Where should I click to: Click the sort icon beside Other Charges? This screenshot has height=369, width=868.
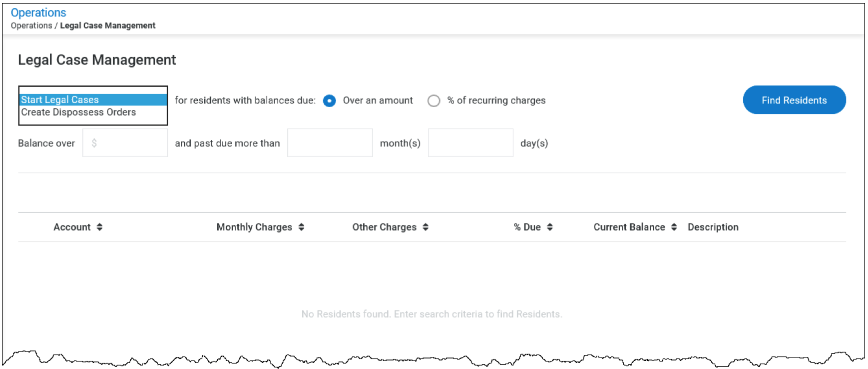coord(426,227)
